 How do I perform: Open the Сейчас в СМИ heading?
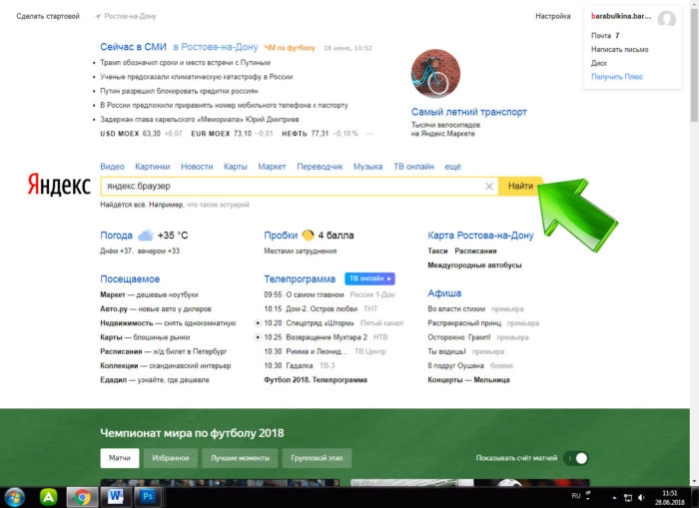pyautogui.click(x=133, y=47)
